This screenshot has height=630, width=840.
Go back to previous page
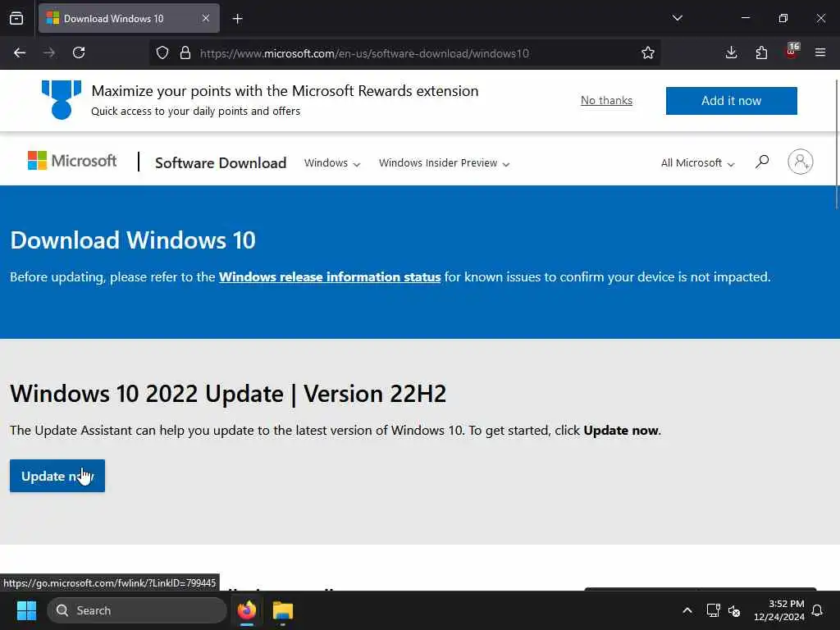tap(20, 52)
